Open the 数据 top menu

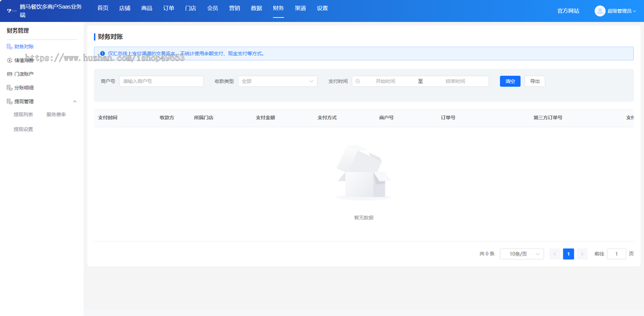[x=257, y=8]
